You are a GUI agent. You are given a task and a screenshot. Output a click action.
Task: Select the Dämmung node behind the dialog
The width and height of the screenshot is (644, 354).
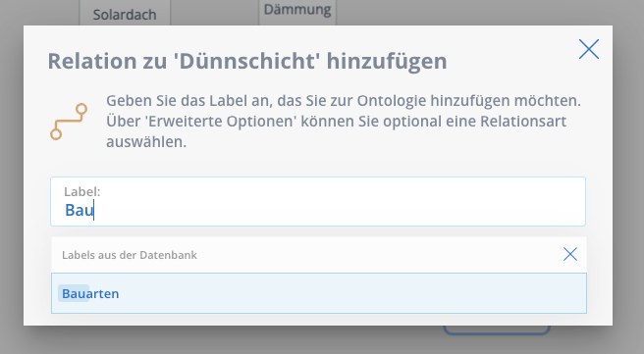tap(297, 10)
